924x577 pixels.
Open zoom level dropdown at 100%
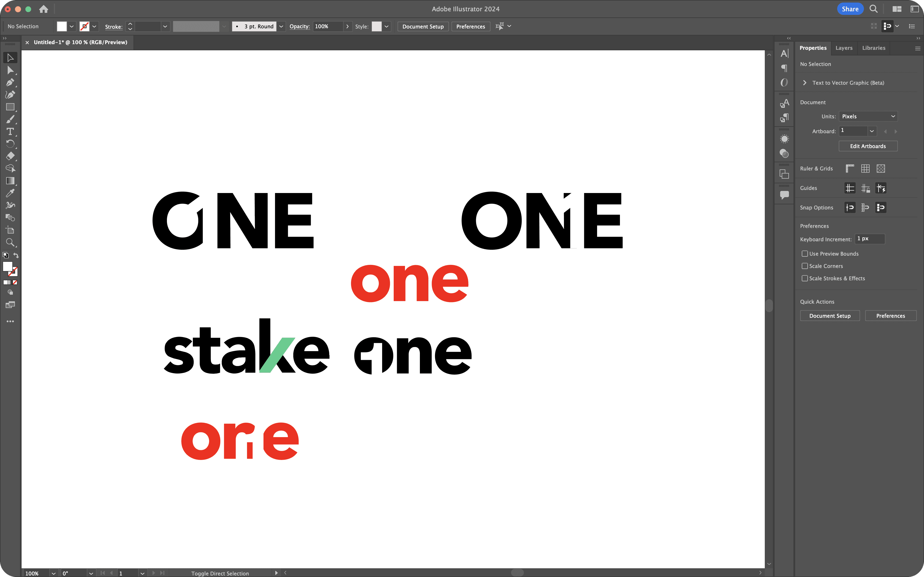tap(53, 573)
